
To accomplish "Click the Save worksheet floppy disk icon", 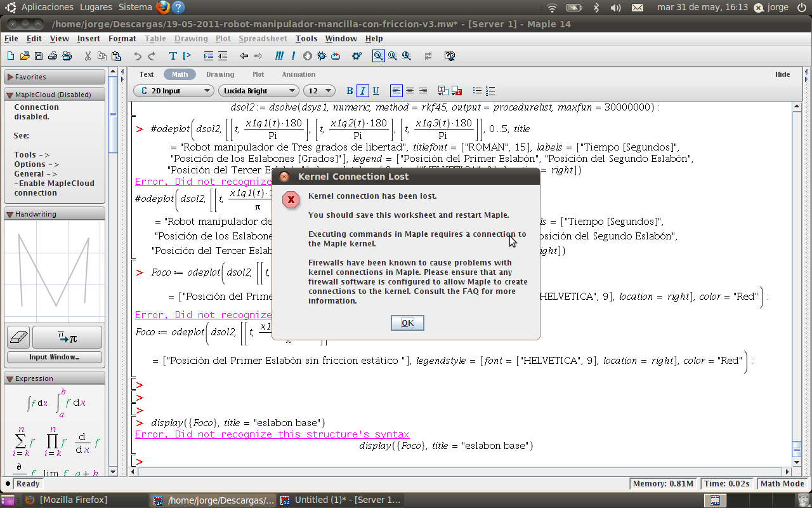I will 39,56.
